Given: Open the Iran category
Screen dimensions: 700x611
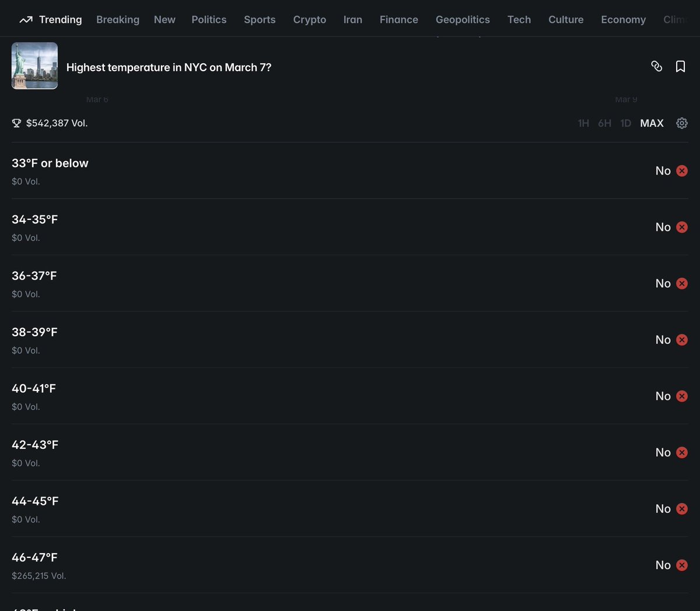Looking at the screenshot, I should point(352,19).
